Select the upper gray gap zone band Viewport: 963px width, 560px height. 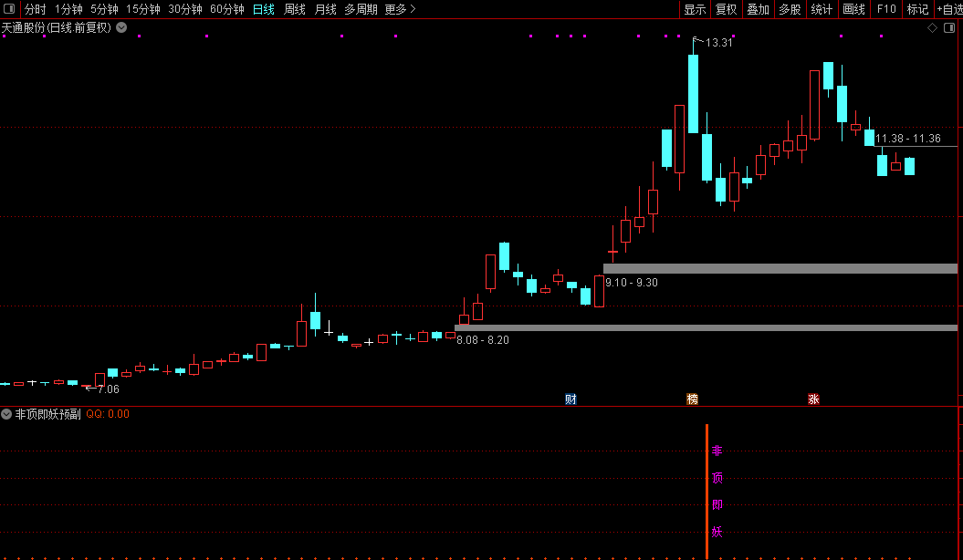coord(780,269)
